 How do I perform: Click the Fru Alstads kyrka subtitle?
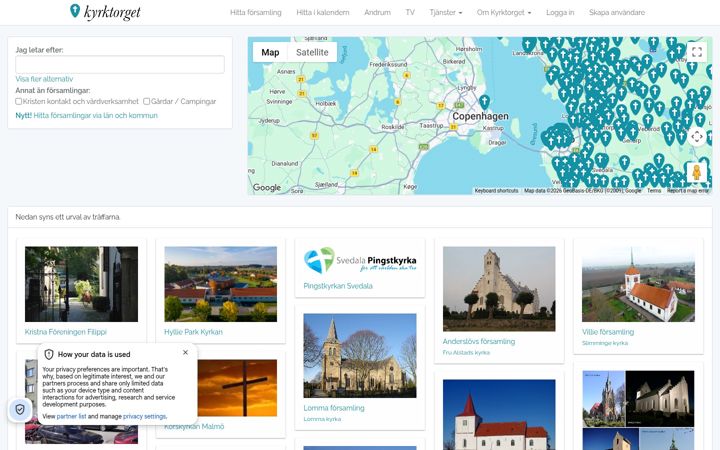(466, 353)
